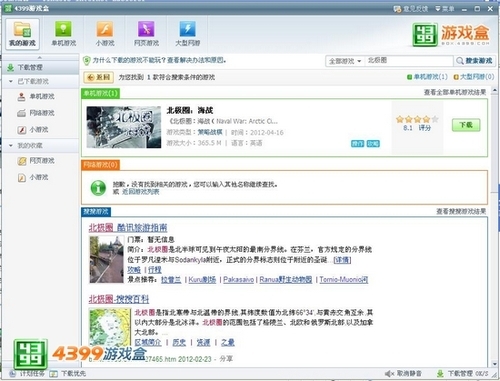Click the help link about games not playable
This screenshot has width=500, height=381.
(x=159, y=60)
